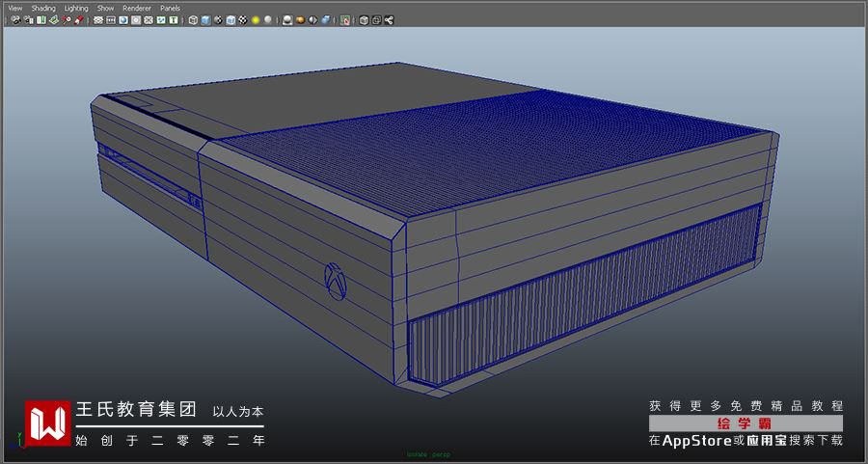Toggle X-Ray display icon
868x464 pixels.
pos(364,20)
